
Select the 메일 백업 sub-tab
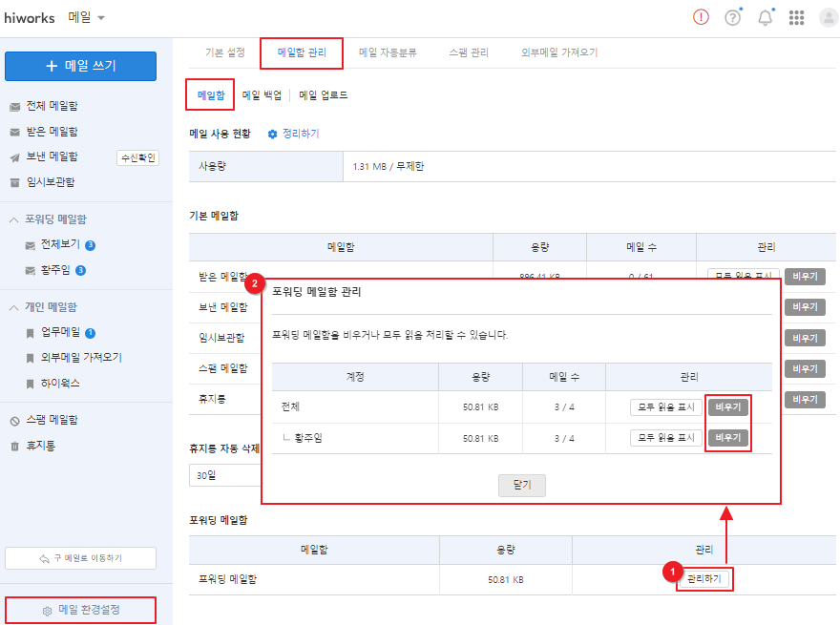click(262, 95)
